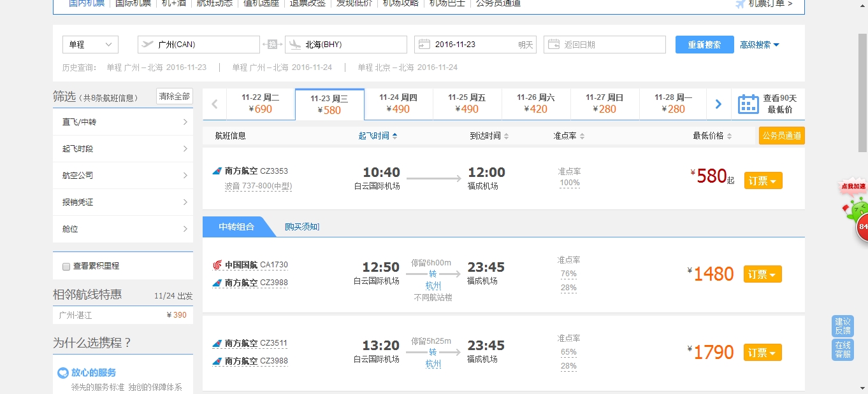The height and width of the screenshot is (394, 868).
Task: Click 清除全部 filters button
Action: click(175, 96)
